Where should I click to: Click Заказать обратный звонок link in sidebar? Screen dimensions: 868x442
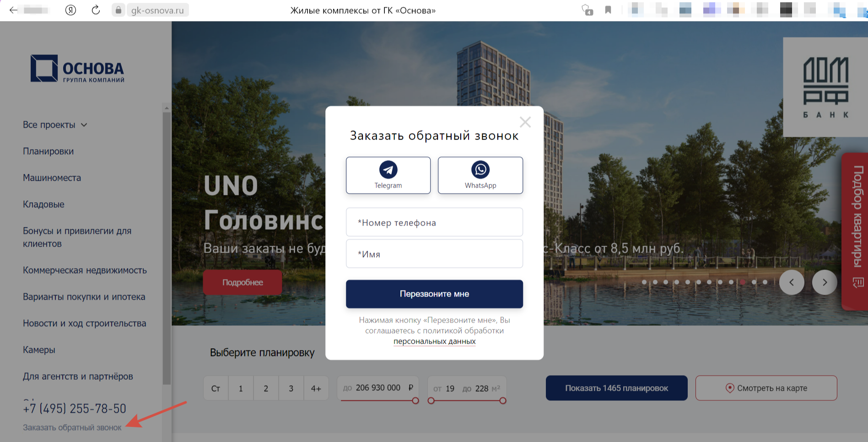coord(72,427)
